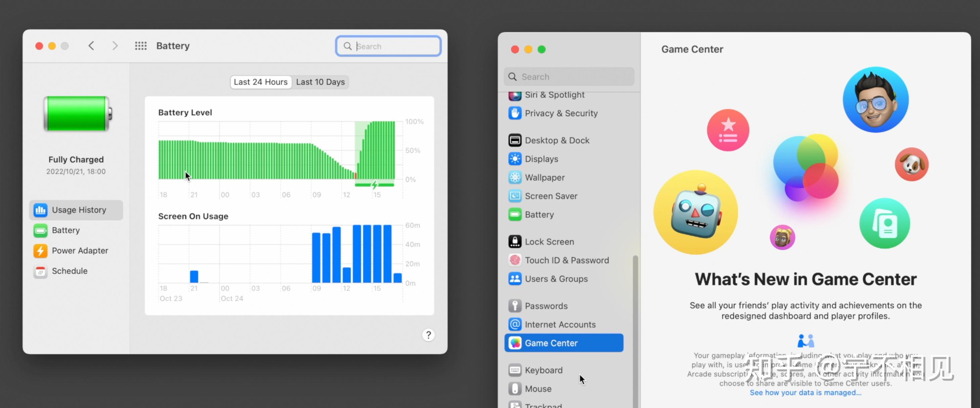Viewport: 980px width, 408px height.
Task: Click the help question mark button
Action: 428,335
